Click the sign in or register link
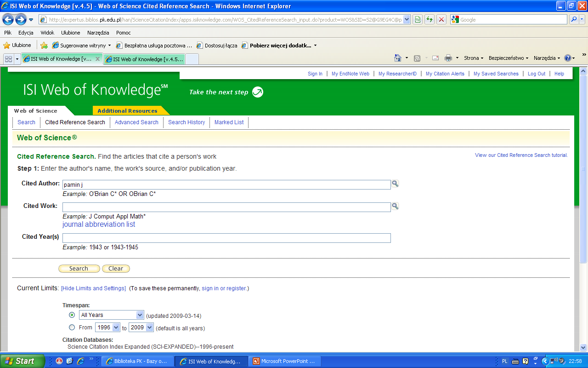This screenshot has height=368, width=588. (224, 288)
